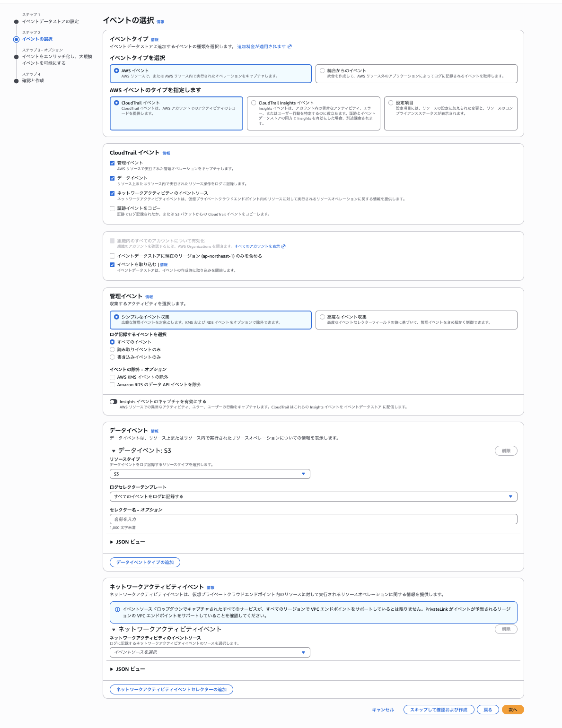562x728 pixels.
Task: Check AWS KMS イベントの除外 checkbox
Action: (112, 377)
